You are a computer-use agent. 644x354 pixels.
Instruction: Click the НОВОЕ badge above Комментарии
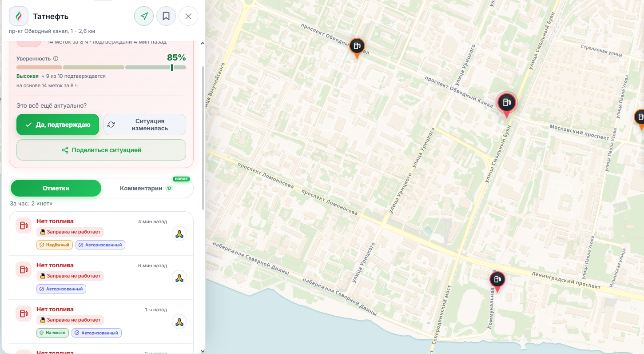point(181,179)
